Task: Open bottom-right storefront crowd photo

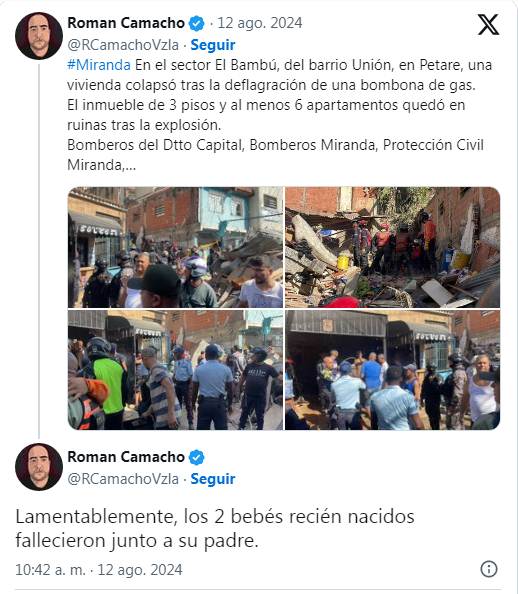Action: 393,370
